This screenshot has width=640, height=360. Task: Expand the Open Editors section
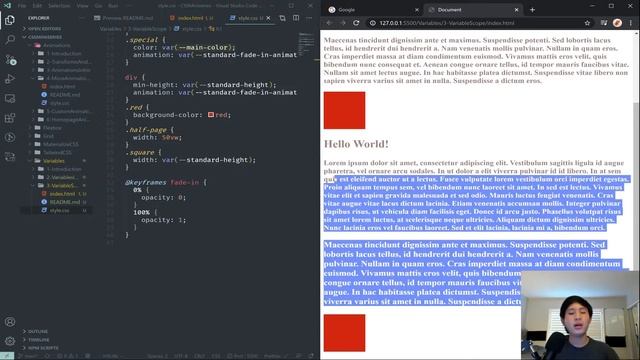(43, 29)
